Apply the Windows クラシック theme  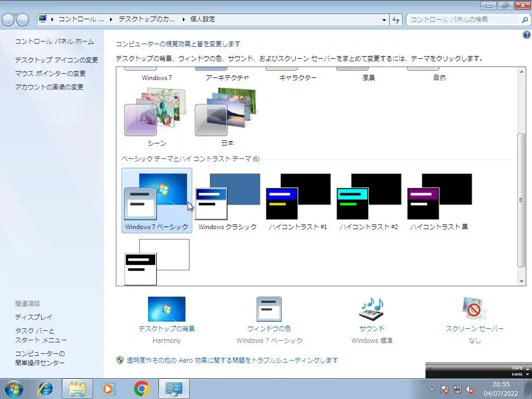pos(228,200)
